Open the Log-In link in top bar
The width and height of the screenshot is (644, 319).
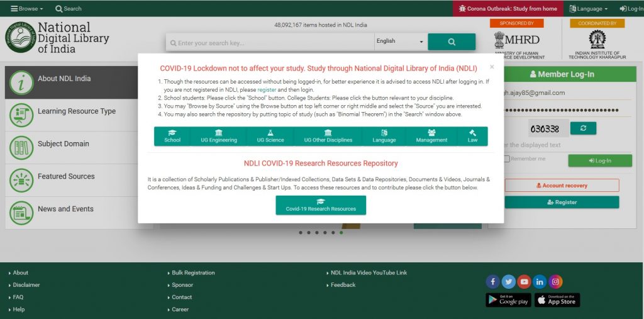631,9
